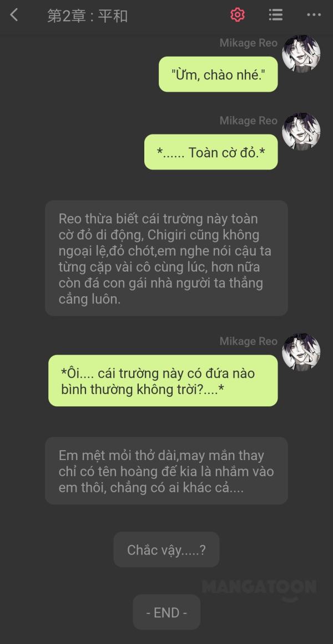Tap narration block starting "Reo thừa biết"
The width and height of the screenshot is (333, 644).
click(167, 258)
